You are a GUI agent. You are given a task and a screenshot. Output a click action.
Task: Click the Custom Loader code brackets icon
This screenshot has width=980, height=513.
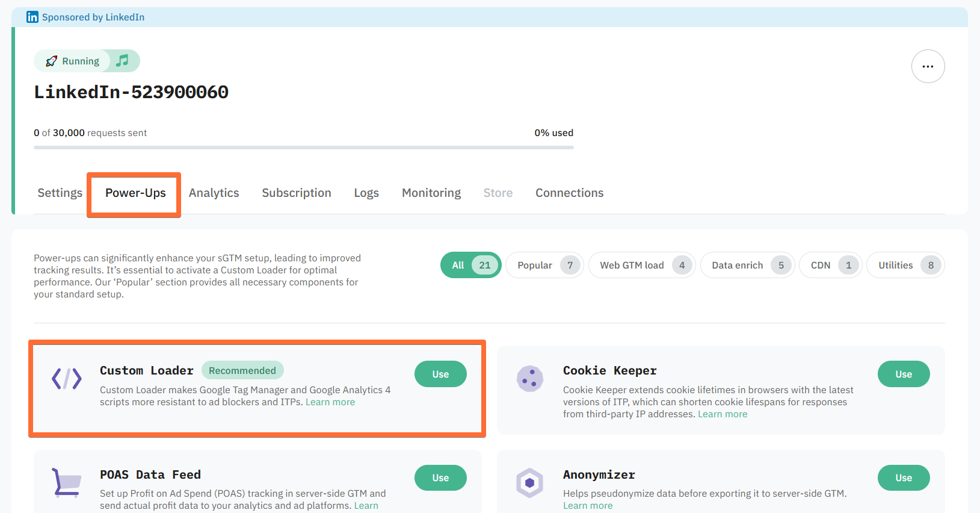point(67,379)
